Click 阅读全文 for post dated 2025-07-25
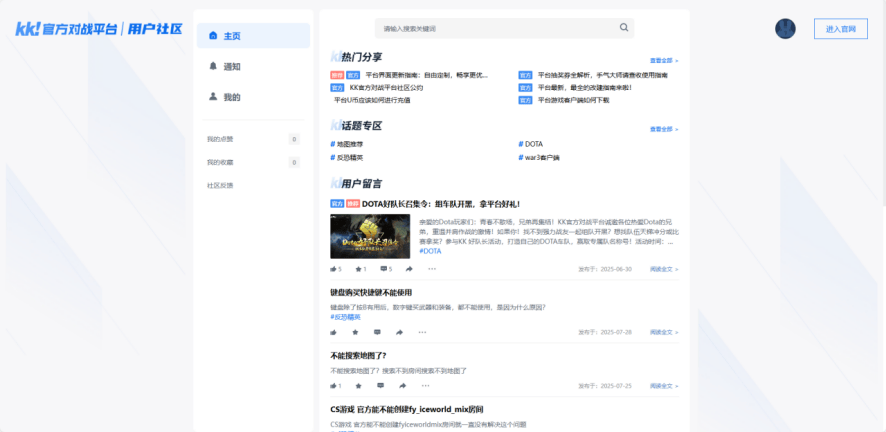The width and height of the screenshot is (886, 432). [664, 386]
